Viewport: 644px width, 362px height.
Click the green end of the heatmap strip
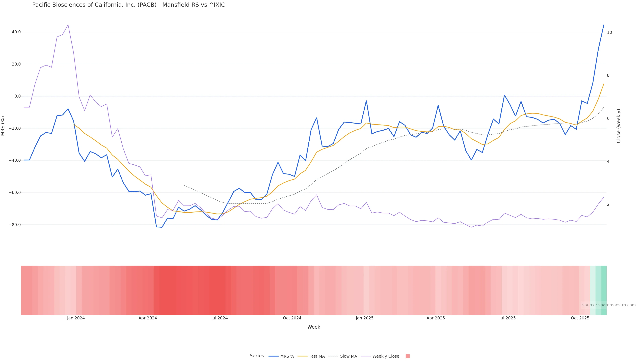(604, 290)
